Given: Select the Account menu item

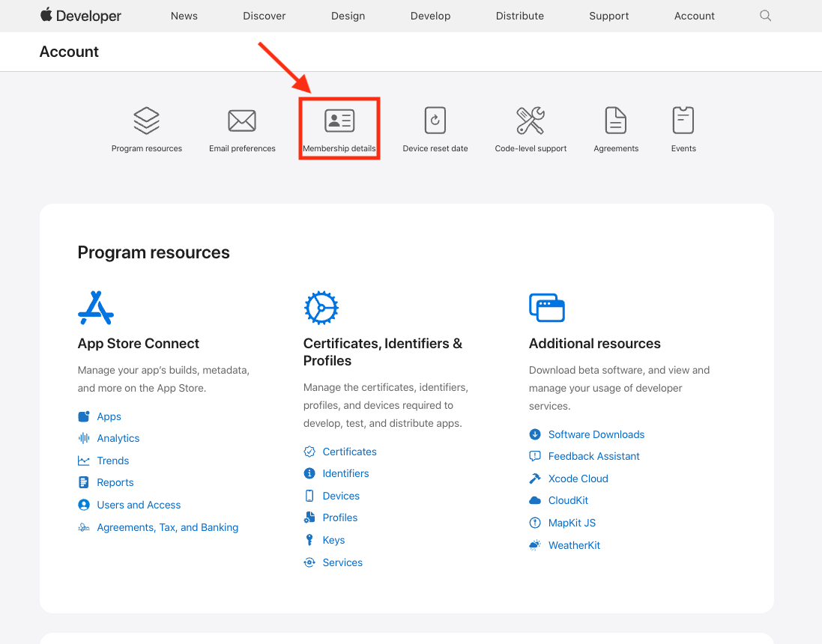Looking at the screenshot, I should pyautogui.click(x=694, y=16).
